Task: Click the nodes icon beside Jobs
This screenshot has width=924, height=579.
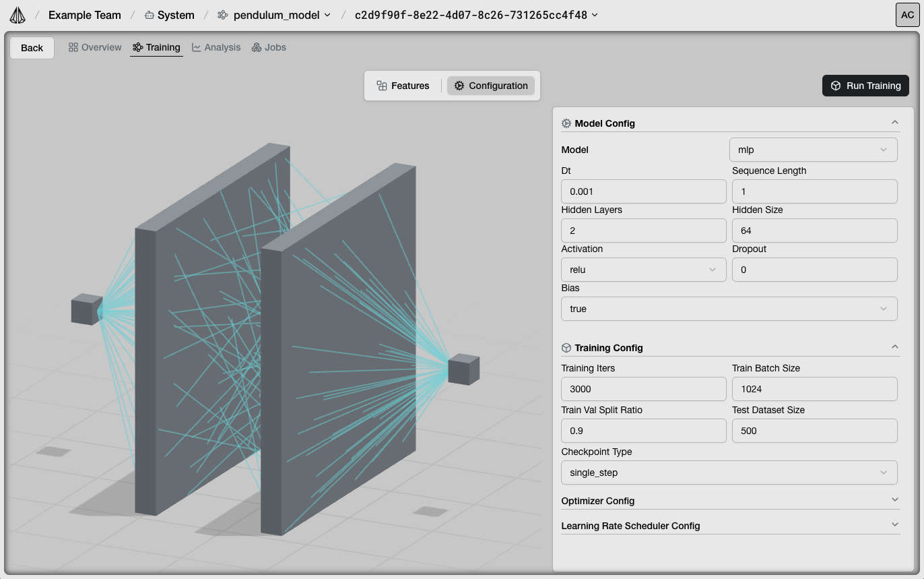Action: 256,47
